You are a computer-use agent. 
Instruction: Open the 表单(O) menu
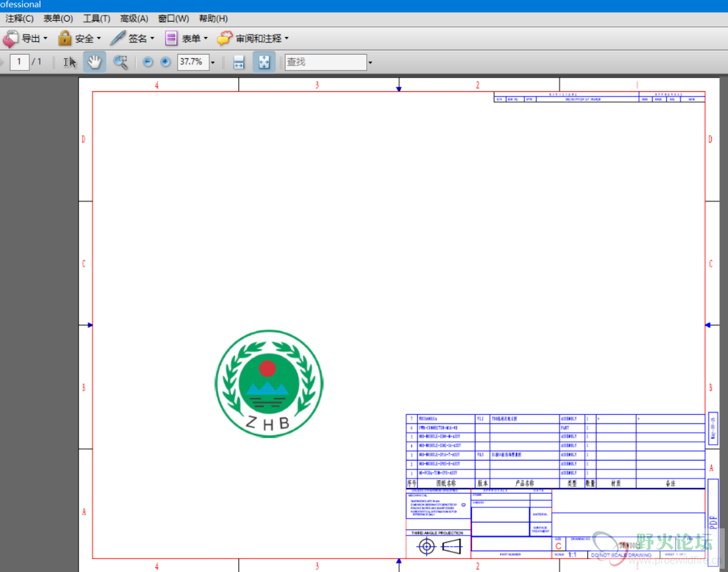click(58, 19)
